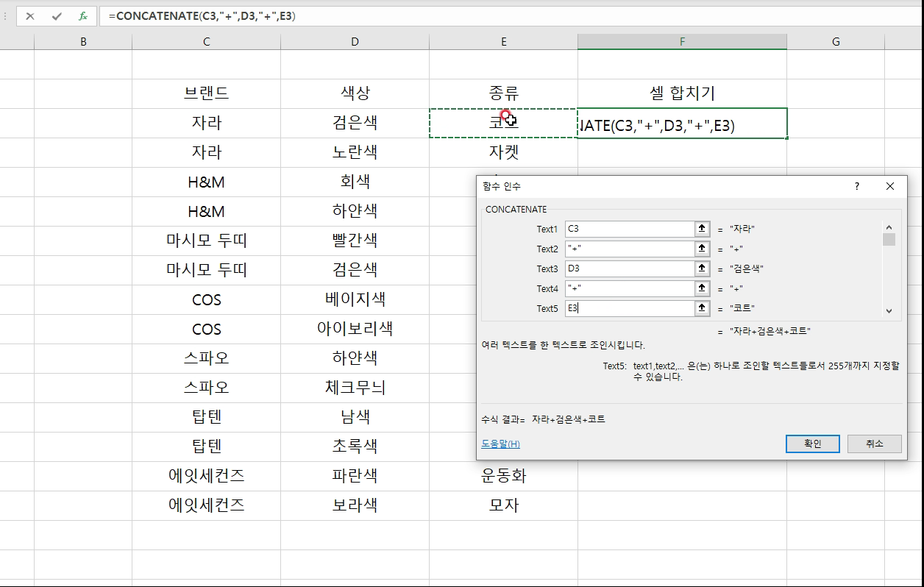Select the 자켓 cell
This screenshot has width=924, height=587.
pyautogui.click(x=503, y=152)
